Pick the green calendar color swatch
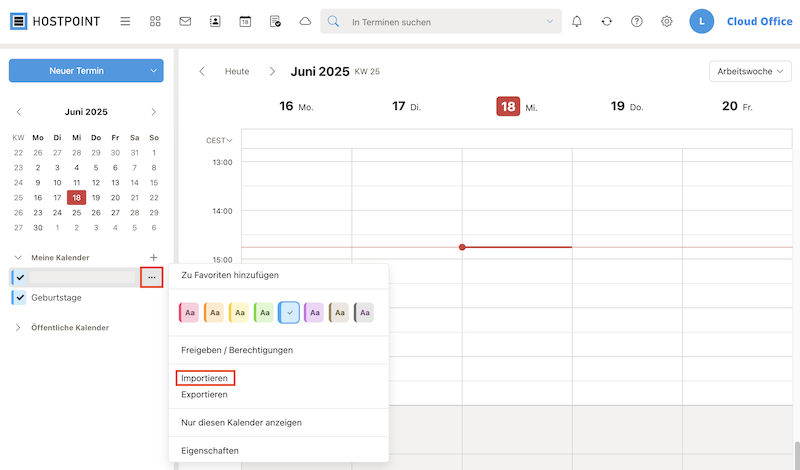The width and height of the screenshot is (800, 470). click(264, 312)
